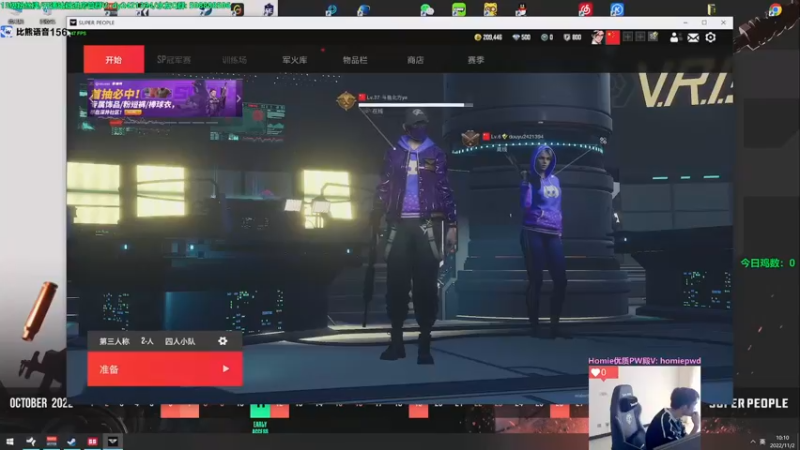The height and width of the screenshot is (450, 800).
Task: Click the voice chat app icon at top left
Action: [6, 32]
